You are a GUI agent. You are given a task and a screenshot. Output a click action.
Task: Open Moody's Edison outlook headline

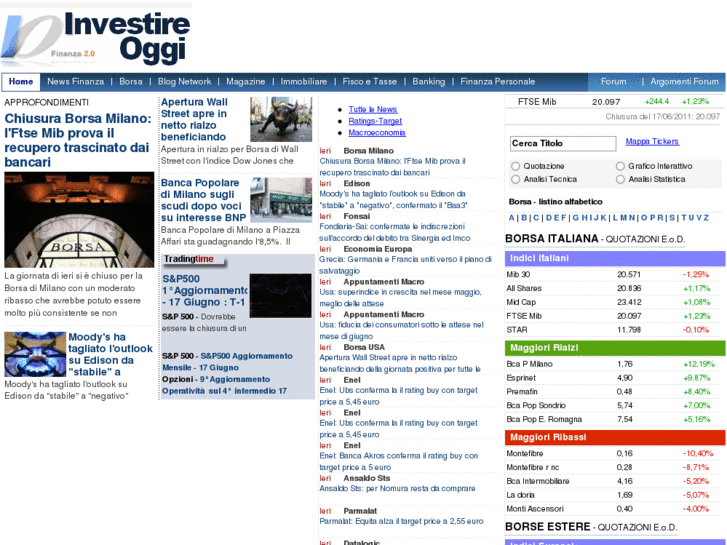pyautogui.click(x=110, y=354)
